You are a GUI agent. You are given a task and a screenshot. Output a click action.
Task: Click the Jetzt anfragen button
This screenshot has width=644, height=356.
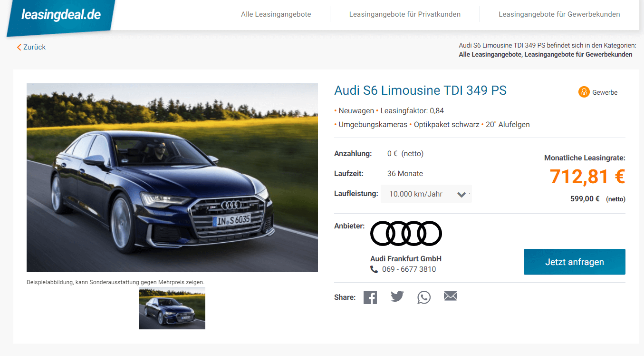[x=575, y=262]
